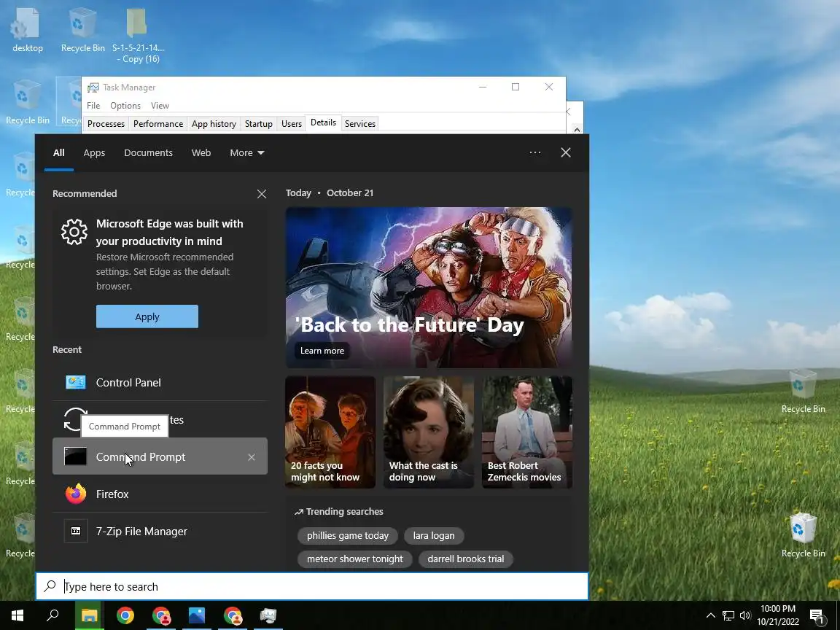Open What the cast is doing now card
Image resolution: width=840 pixels, height=630 pixels.
pyautogui.click(x=429, y=432)
